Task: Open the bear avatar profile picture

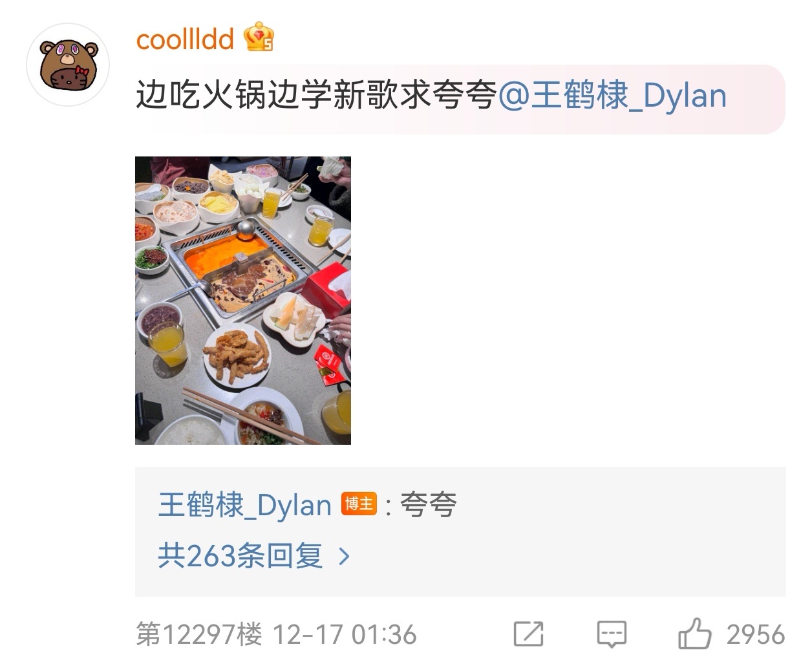Action: (x=67, y=65)
